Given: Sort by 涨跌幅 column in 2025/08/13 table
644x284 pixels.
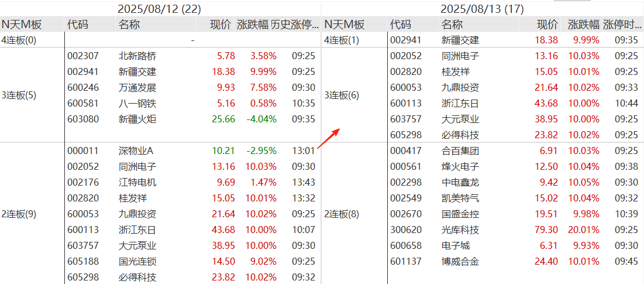Looking at the screenshot, I should (584, 25).
